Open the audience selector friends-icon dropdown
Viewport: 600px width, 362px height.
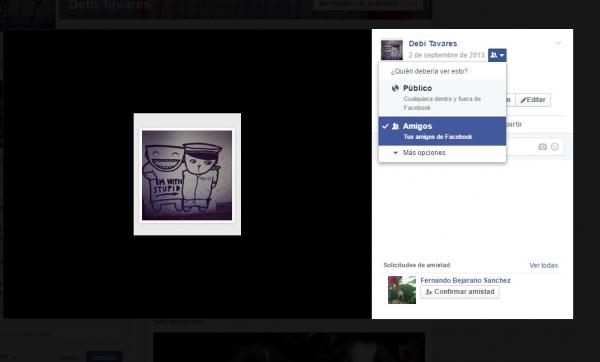pos(497,55)
